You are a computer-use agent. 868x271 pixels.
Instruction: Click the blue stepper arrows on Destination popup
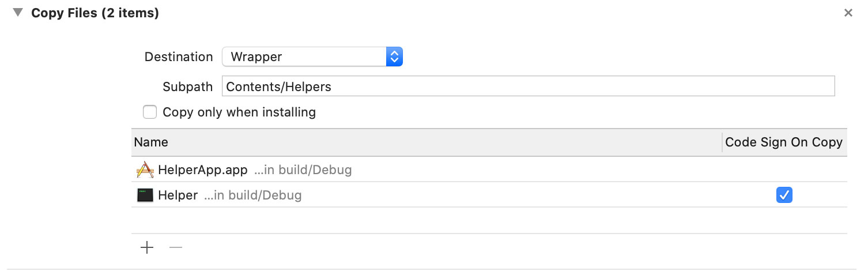tap(394, 57)
